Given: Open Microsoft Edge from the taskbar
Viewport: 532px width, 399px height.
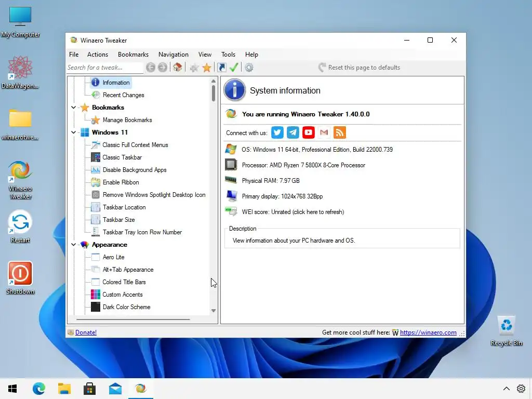Looking at the screenshot, I should pyautogui.click(x=38, y=389).
